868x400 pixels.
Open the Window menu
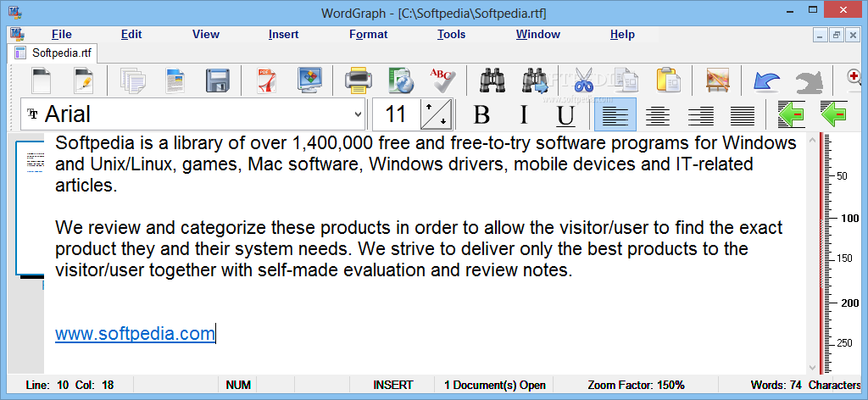pyautogui.click(x=538, y=34)
